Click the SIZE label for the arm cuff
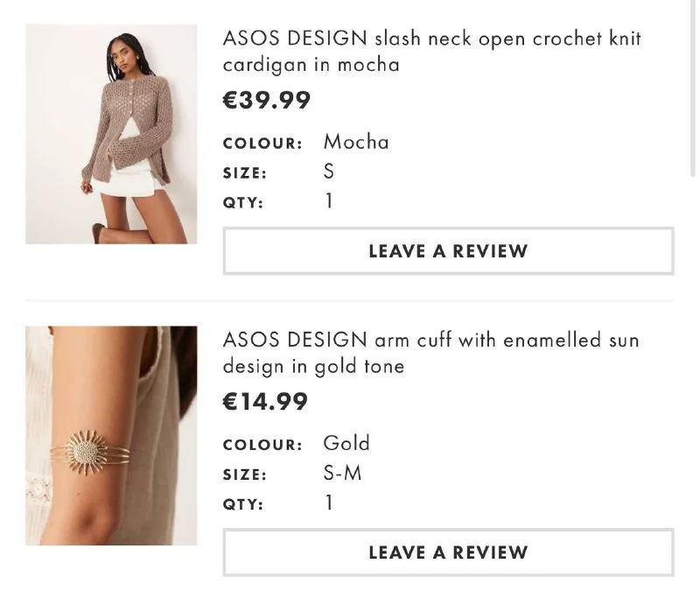 click(x=245, y=475)
